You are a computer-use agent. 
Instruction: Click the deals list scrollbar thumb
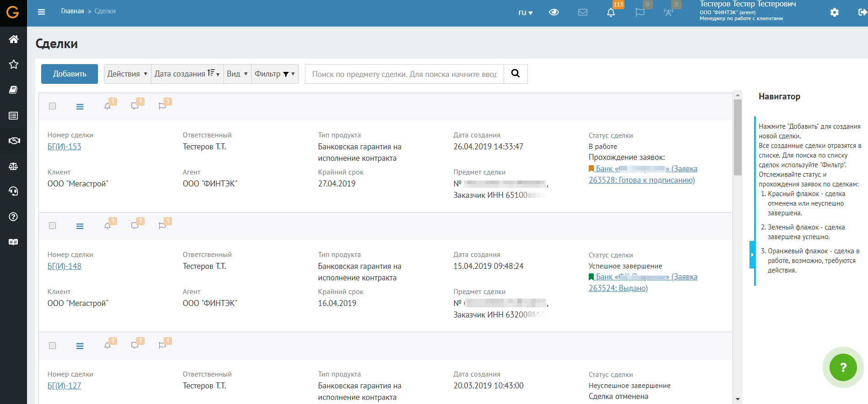point(738,137)
